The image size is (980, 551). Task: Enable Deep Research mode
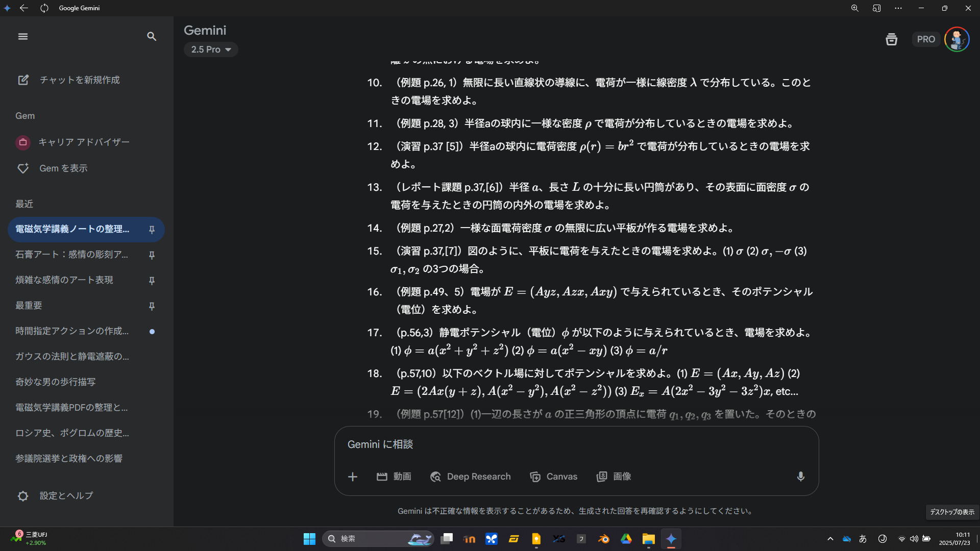pyautogui.click(x=471, y=477)
